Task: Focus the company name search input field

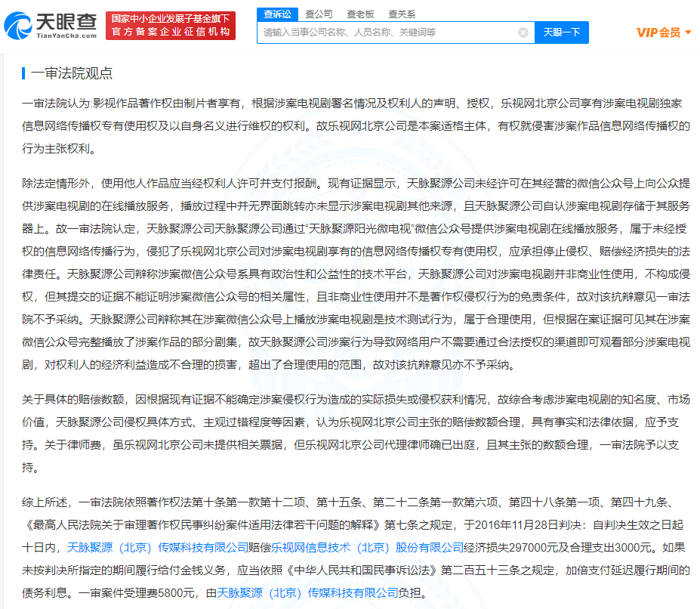Action: pos(385,32)
